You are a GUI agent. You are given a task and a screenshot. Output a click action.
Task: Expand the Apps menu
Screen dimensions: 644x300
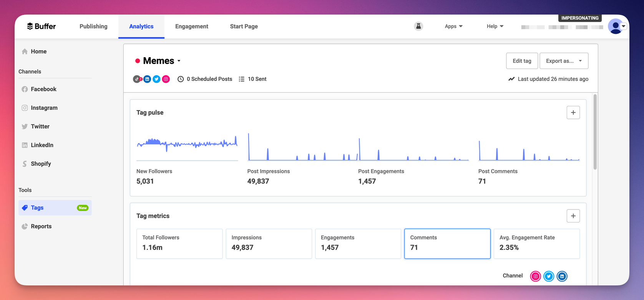(453, 26)
